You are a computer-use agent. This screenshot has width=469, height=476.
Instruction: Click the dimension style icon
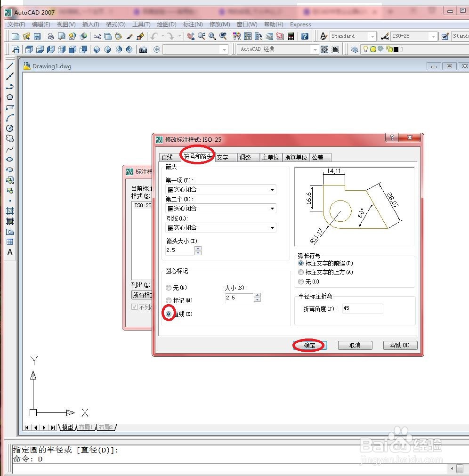click(x=385, y=36)
